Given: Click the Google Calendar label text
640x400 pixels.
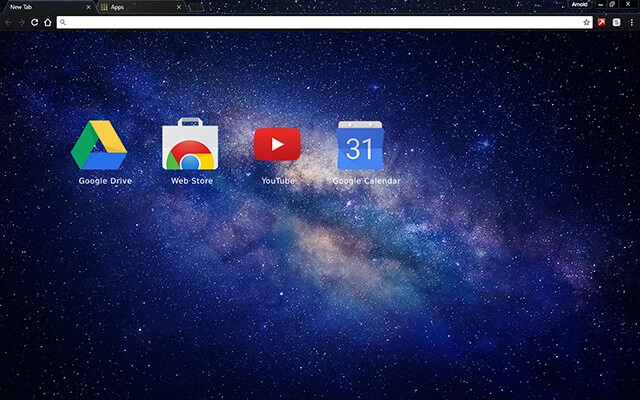Looking at the screenshot, I should pos(366,181).
